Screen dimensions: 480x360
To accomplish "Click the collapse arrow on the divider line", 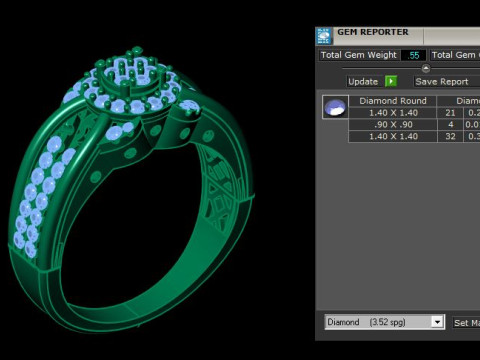I will coord(426,69).
